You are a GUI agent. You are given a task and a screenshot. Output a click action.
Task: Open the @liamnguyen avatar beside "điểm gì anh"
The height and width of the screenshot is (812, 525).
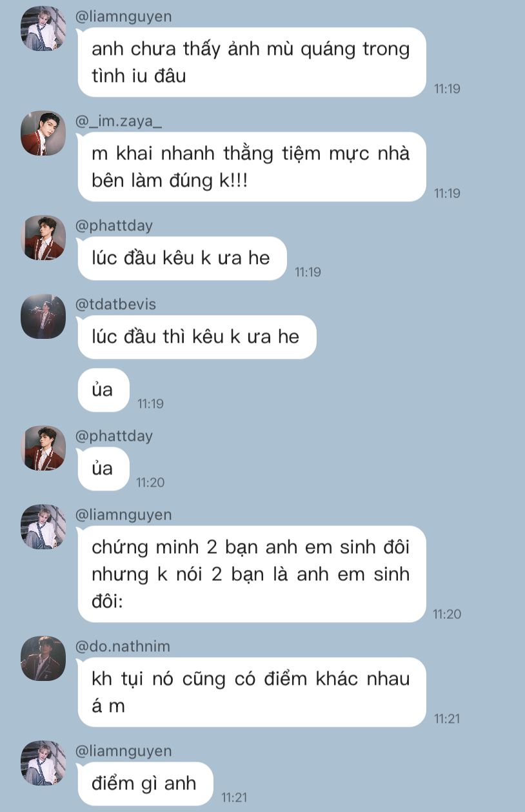(x=43, y=763)
